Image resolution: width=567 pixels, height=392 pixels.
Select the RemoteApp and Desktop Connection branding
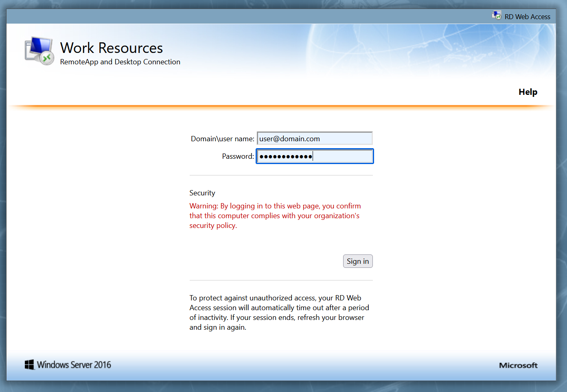120,61
